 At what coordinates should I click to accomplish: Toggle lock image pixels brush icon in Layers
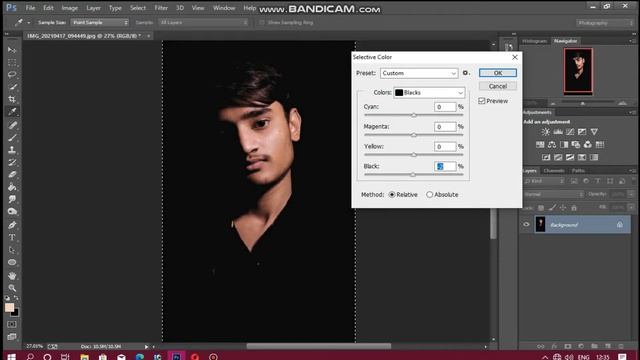[552, 208]
